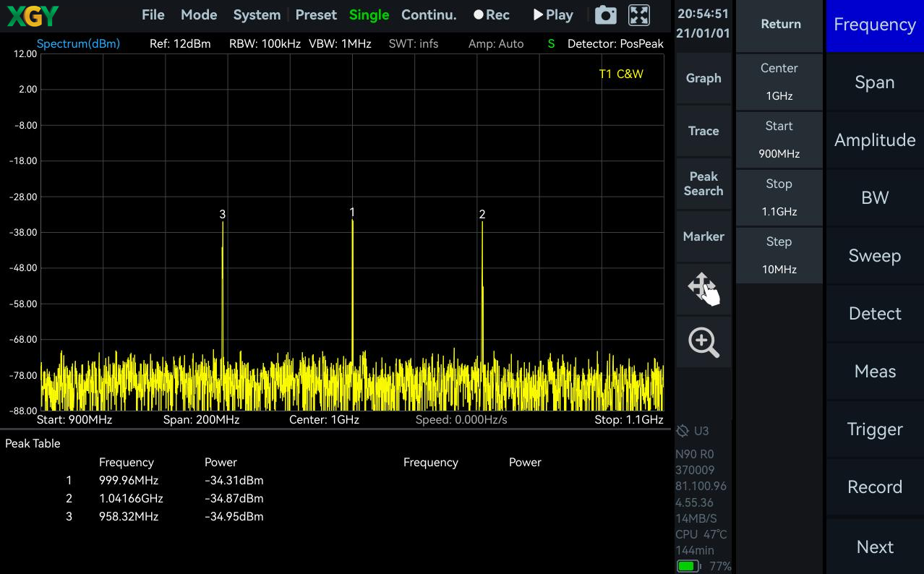Viewport: 924px width, 574px height.
Task: Edit the Center frequency 1GHz field
Action: [779, 82]
